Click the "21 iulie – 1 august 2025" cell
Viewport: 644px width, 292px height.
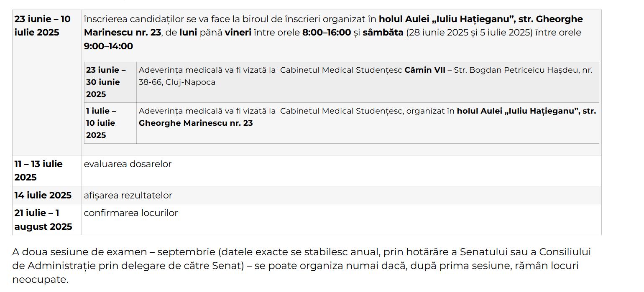point(43,220)
